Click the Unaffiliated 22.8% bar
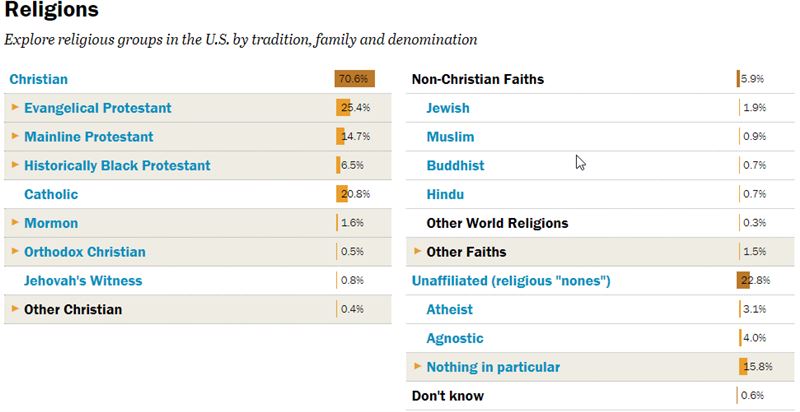Image resolution: width=800 pixels, height=412 pixels. 743,280
